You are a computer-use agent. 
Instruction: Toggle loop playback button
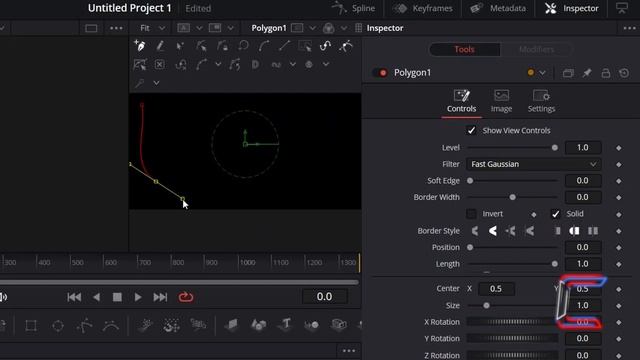[186, 297]
